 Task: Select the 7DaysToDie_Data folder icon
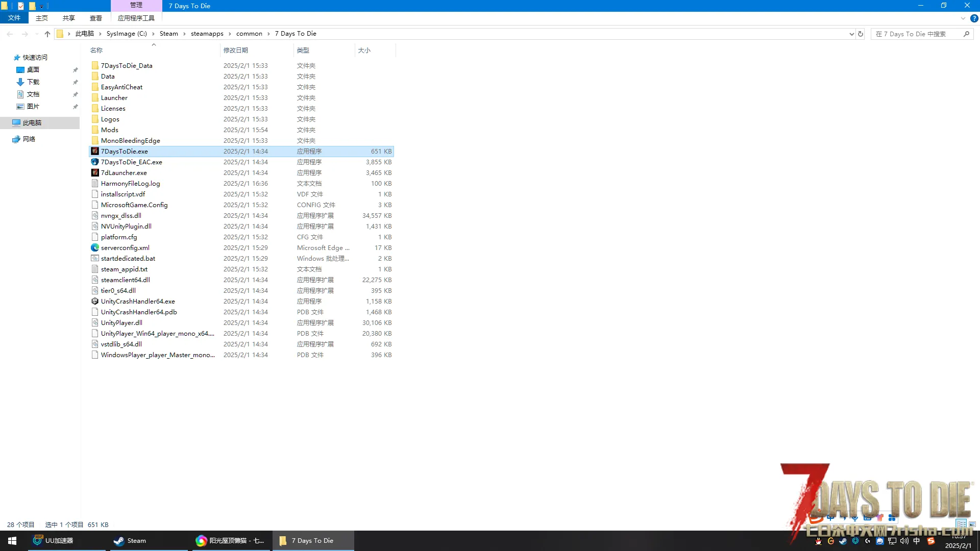95,66
